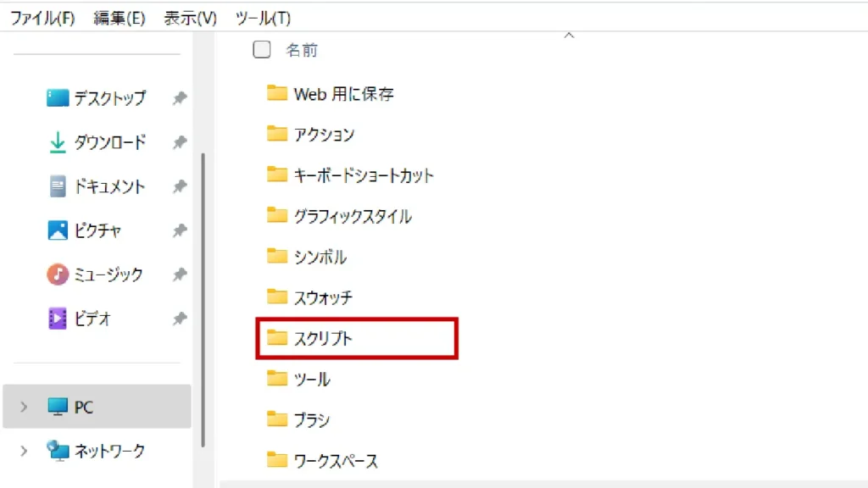
Task: Click the sort chevron above the file list
Action: (x=569, y=36)
